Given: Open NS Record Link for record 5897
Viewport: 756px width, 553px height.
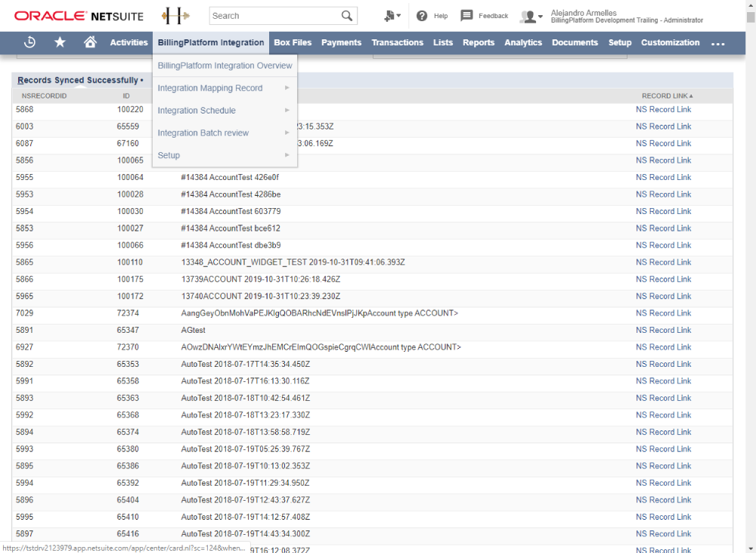Looking at the screenshot, I should click(664, 533).
